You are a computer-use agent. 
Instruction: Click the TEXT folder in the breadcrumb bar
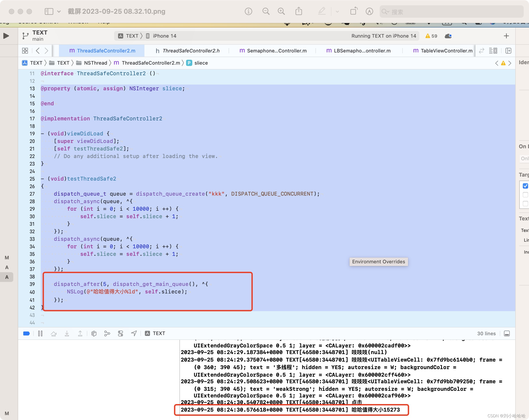59,63
